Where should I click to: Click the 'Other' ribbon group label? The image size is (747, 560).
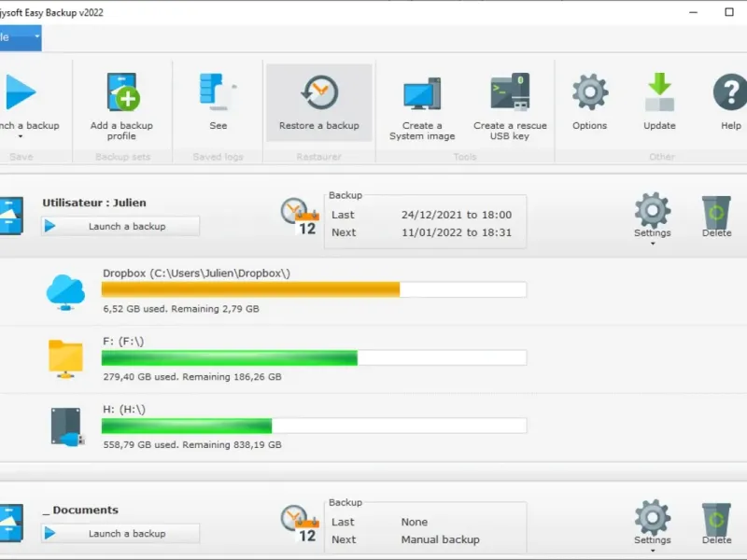(x=662, y=157)
